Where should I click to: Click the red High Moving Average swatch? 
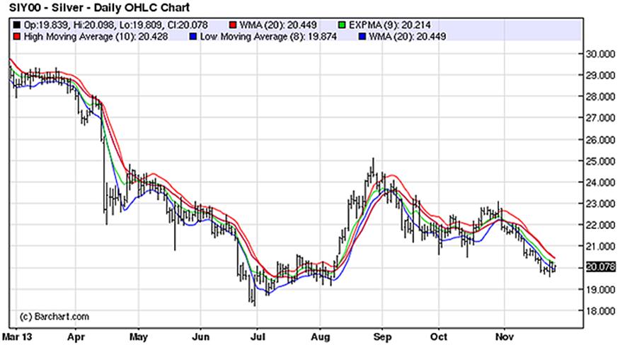click(14, 34)
